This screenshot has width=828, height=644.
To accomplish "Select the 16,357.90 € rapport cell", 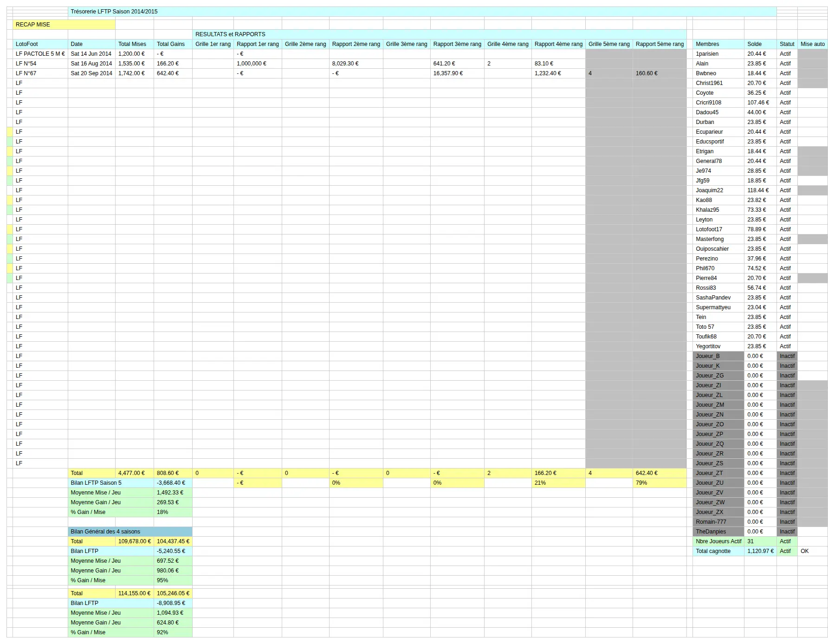I will tap(457, 73).
